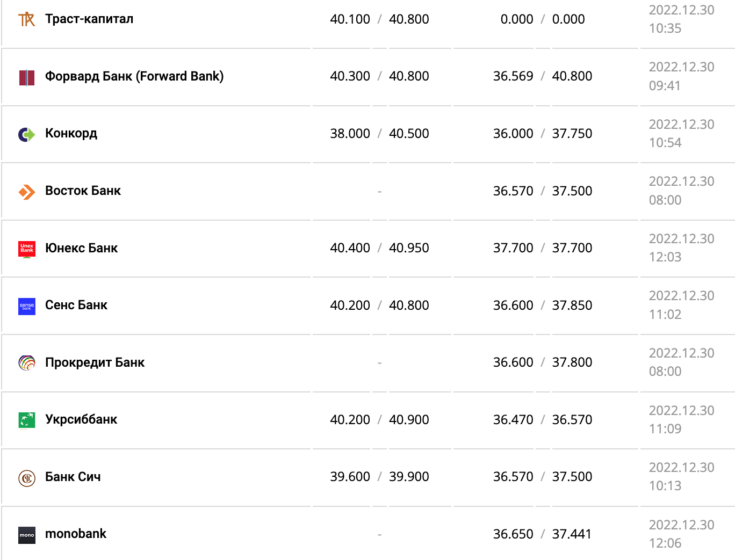The image size is (735, 560).
Task: Click the Укрсиббанк green logo
Action: click(26, 420)
